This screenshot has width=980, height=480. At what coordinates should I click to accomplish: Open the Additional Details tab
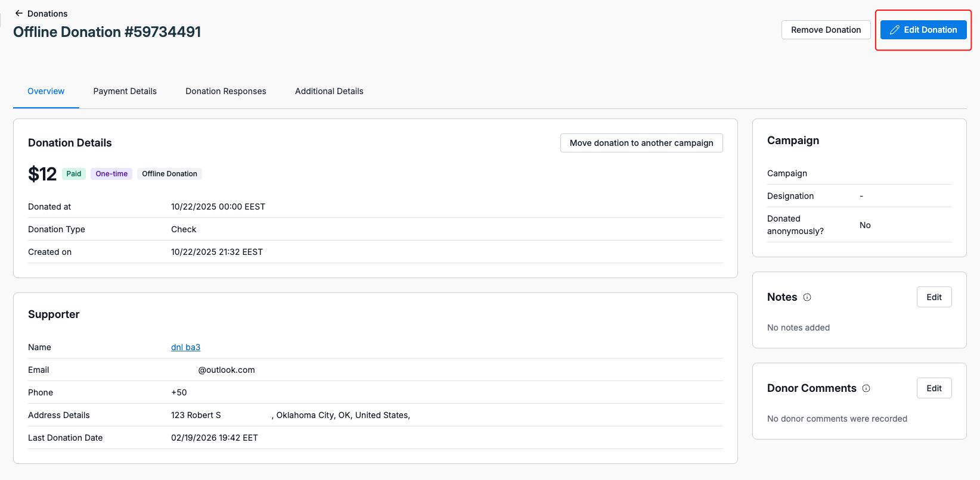[329, 91]
